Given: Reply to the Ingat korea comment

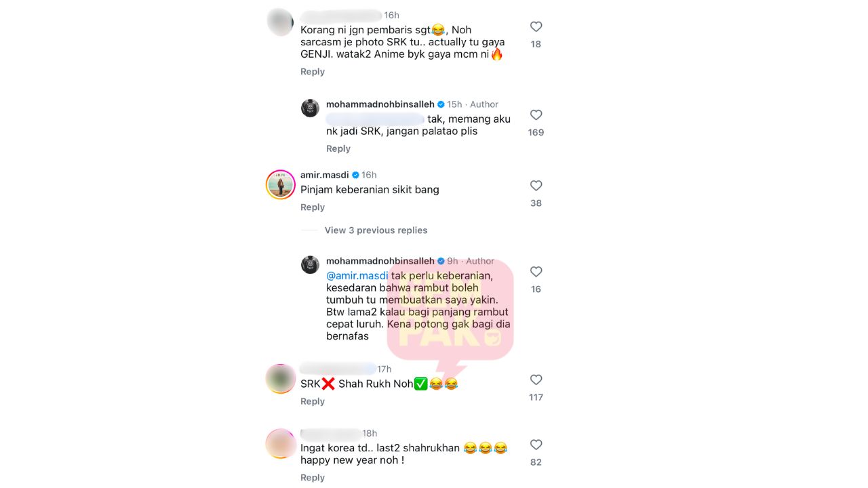Looking at the screenshot, I should tap(313, 478).
